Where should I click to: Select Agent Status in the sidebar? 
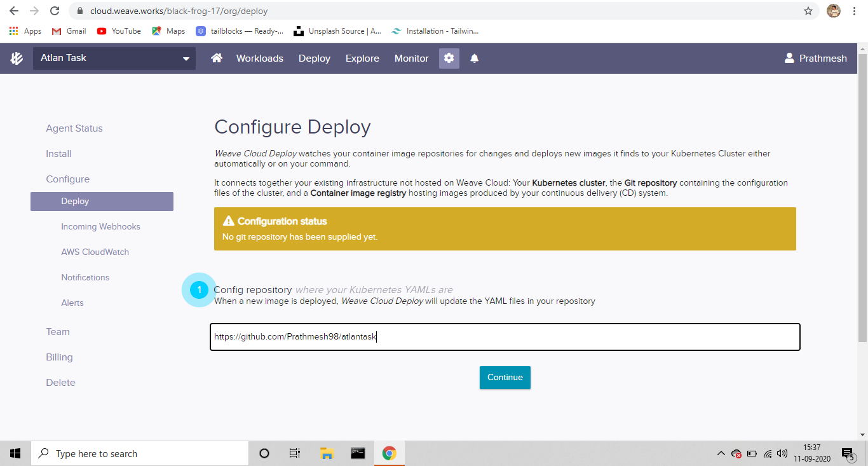(74, 128)
